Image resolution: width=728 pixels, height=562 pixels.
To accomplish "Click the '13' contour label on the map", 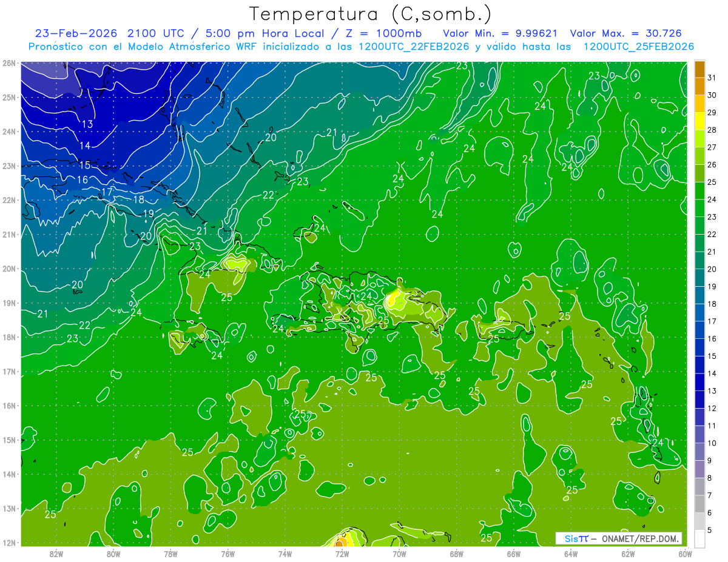I will tap(87, 124).
